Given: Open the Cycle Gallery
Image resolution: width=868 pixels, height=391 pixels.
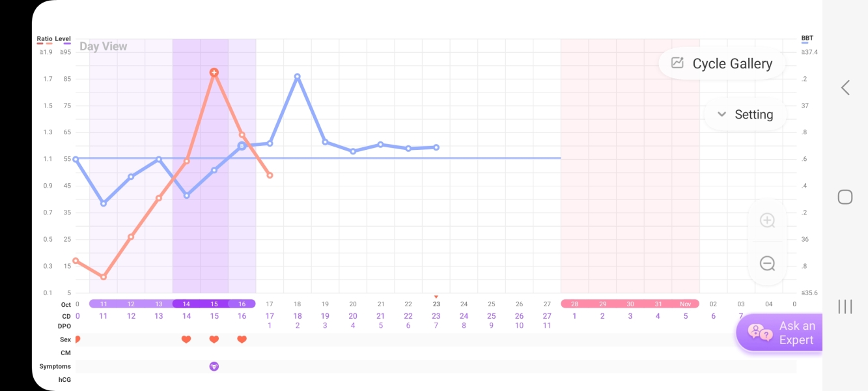Looking at the screenshot, I should (x=722, y=64).
